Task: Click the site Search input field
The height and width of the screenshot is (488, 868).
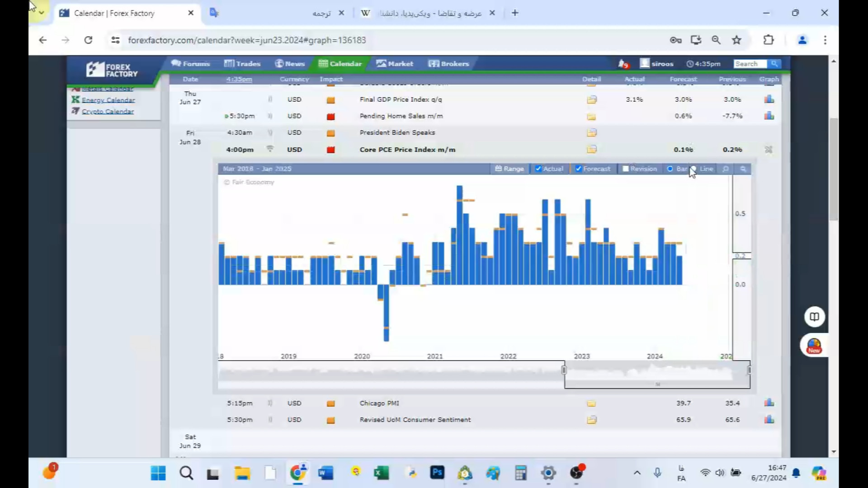Action: coord(750,64)
